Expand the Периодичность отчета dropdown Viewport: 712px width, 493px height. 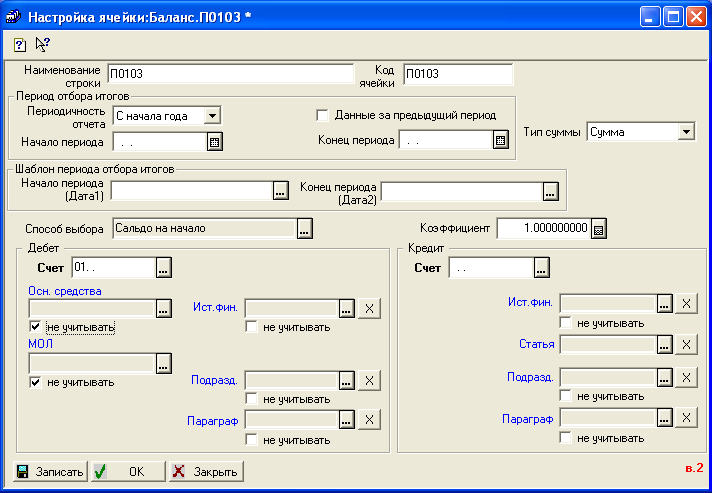coord(212,116)
